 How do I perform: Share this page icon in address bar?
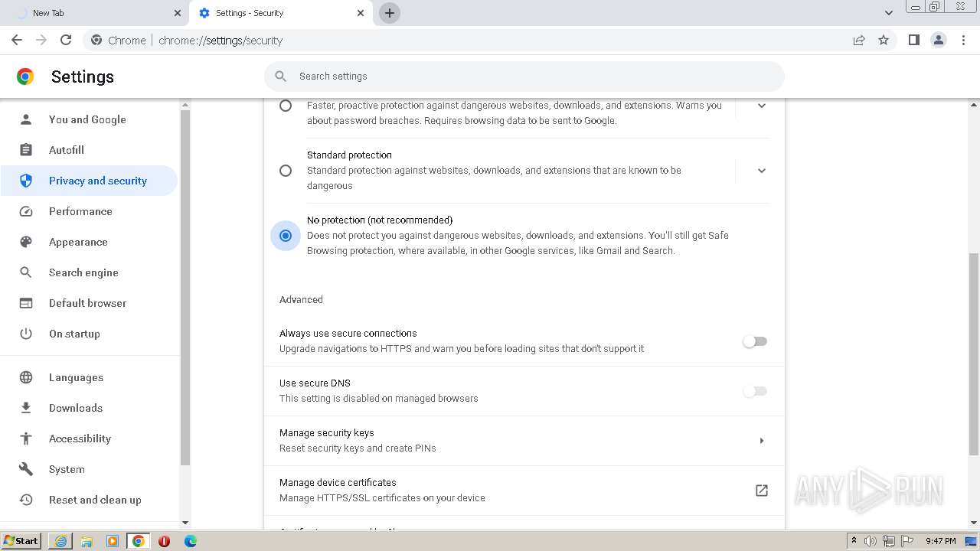pyautogui.click(x=859, y=40)
